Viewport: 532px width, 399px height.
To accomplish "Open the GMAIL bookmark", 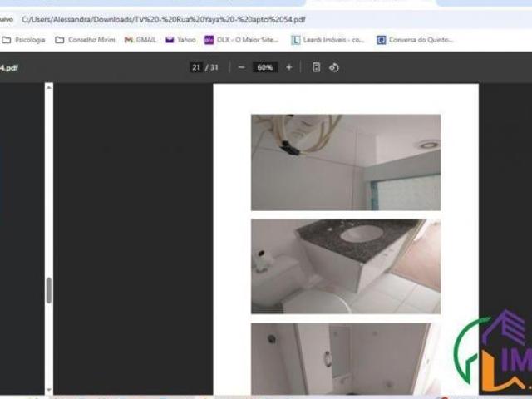I will [140, 39].
